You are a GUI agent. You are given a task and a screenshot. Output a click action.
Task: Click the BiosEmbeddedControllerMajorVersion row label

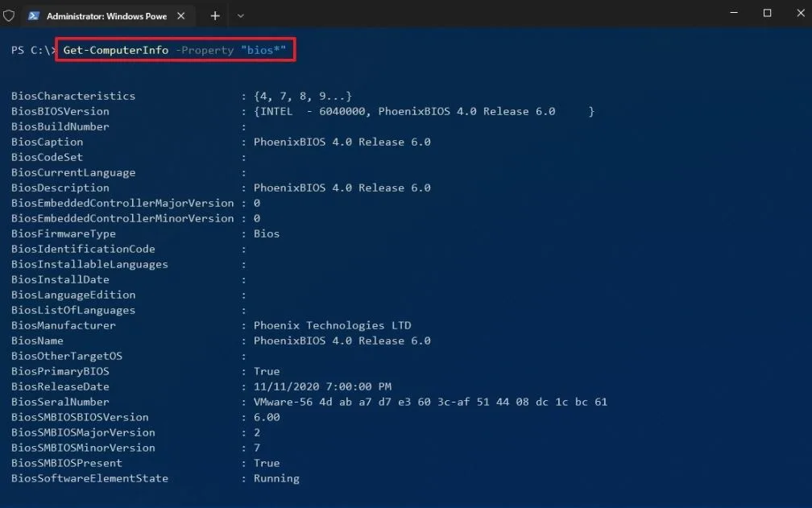coord(122,203)
